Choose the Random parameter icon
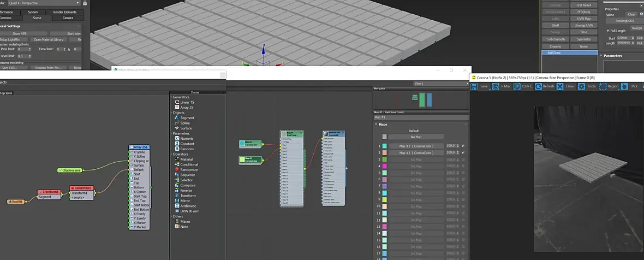The image size is (644, 260). (177, 149)
